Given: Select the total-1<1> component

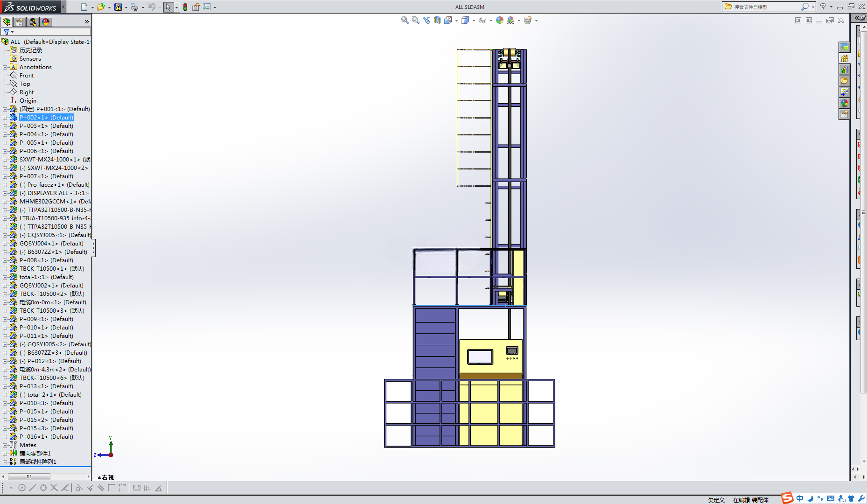Looking at the screenshot, I should point(46,277).
